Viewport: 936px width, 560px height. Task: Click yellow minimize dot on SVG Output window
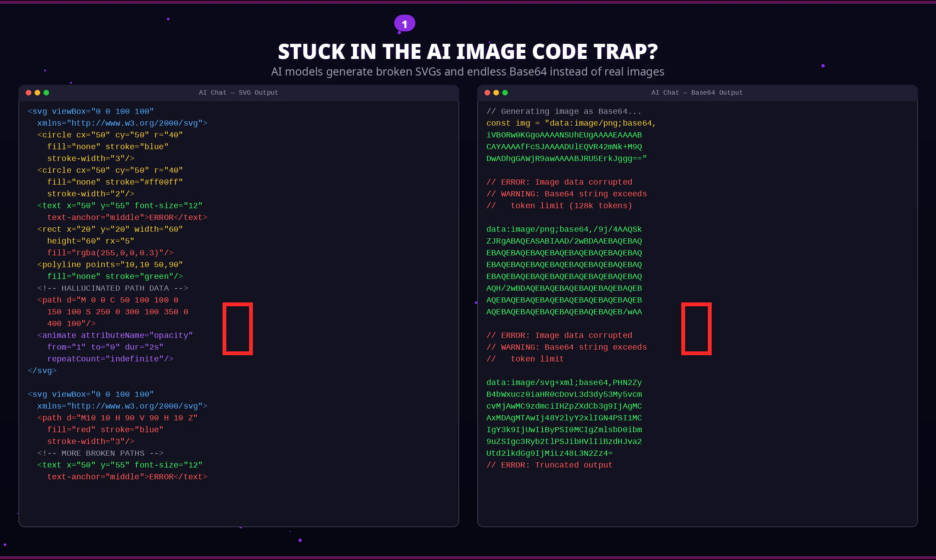[x=37, y=93]
